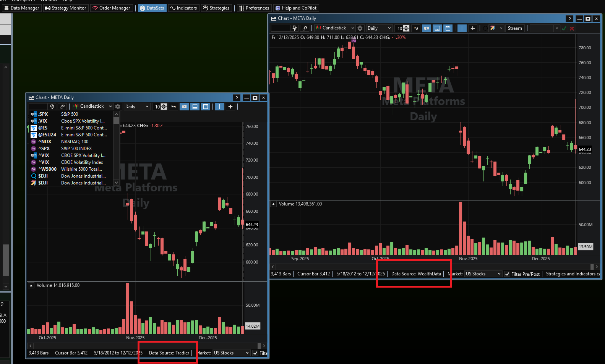Click the Stream button

coord(514,28)
